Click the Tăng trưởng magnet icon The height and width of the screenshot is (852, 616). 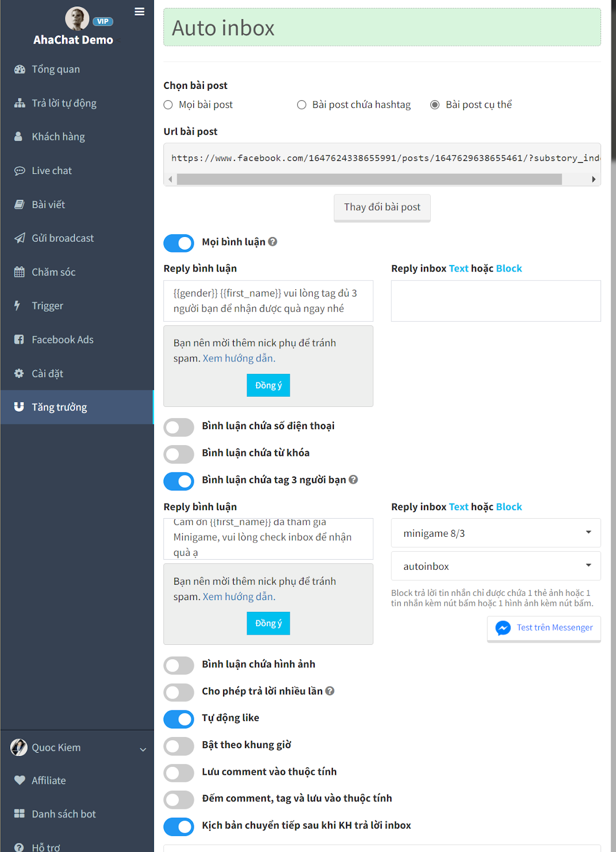pos(19,407)
